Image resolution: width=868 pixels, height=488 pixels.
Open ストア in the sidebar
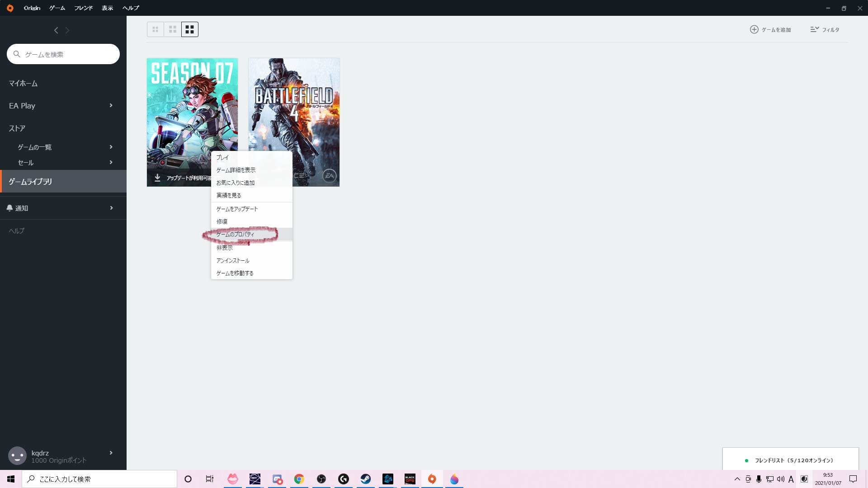tap(17, 128)
